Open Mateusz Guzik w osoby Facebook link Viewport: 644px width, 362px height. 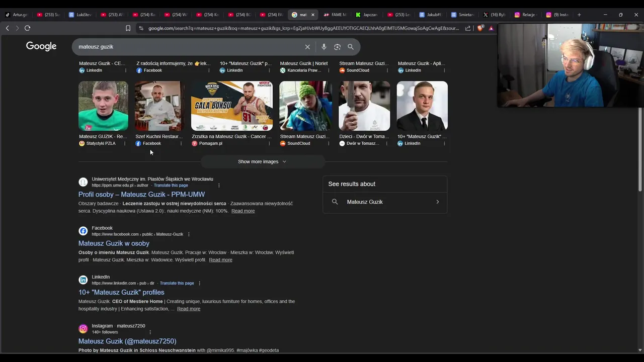tap(114, 243)
